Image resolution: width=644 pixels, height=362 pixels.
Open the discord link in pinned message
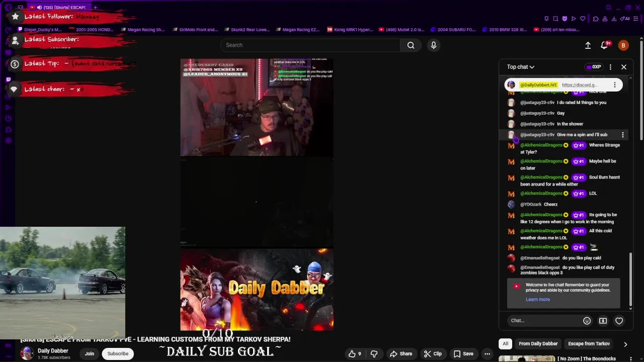point(580,85)
